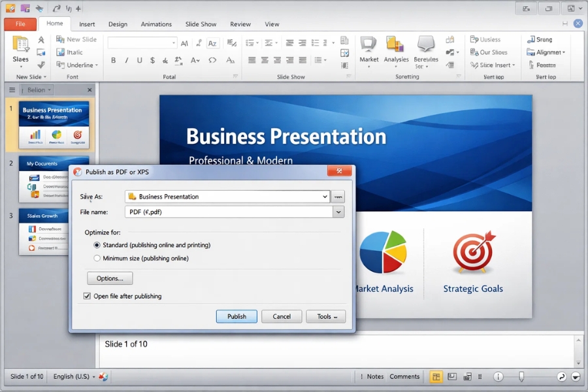The height and width of the screenshot is (392, 588).
Task: Open the Review tab
Action: [240, 24]
